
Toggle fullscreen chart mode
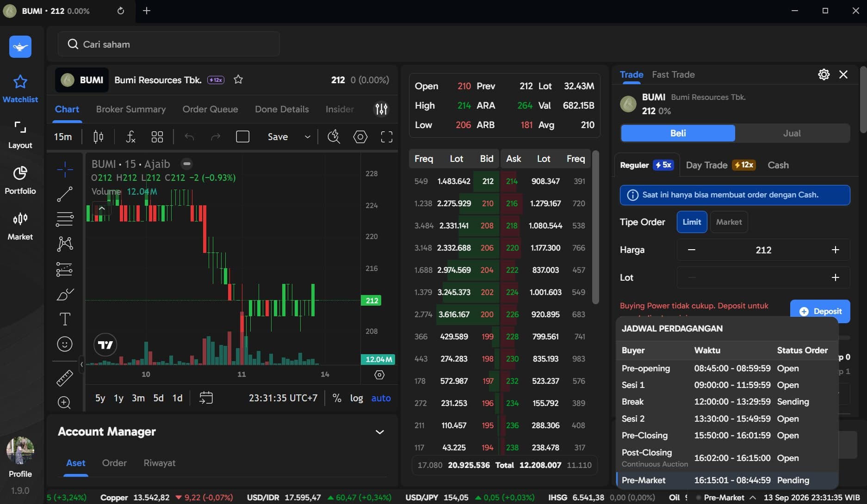(387, 136)
